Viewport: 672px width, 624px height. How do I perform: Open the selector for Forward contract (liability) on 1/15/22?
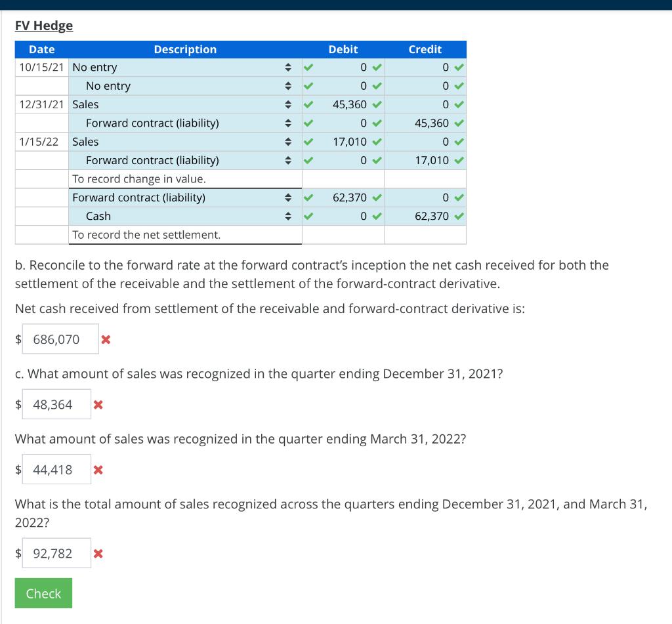pyautogui.click(x=287, y=160)
